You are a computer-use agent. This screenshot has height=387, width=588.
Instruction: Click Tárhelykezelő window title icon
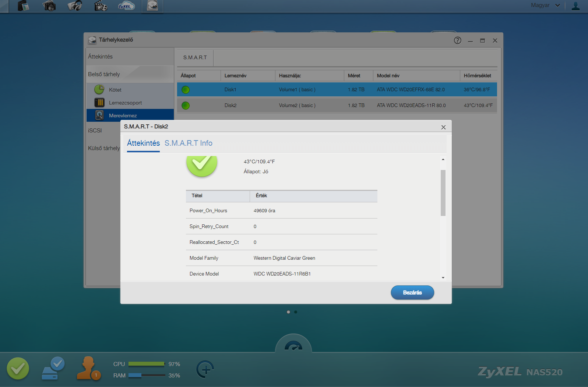tap(92, 40)
